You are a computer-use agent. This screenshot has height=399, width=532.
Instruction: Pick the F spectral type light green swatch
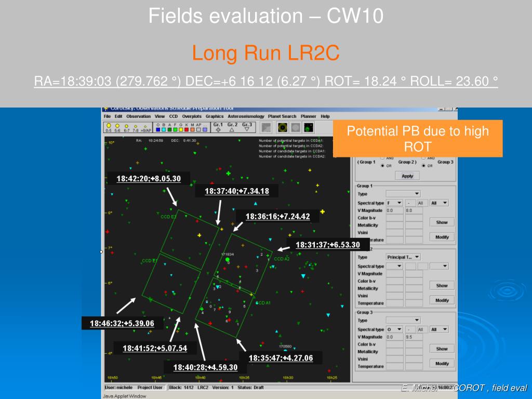coord(175,129)
